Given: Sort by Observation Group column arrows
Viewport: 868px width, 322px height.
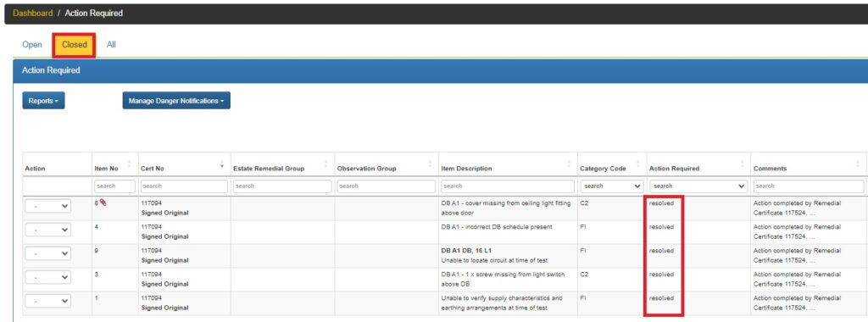Looking at the screenshot, I should click(430, 164).
